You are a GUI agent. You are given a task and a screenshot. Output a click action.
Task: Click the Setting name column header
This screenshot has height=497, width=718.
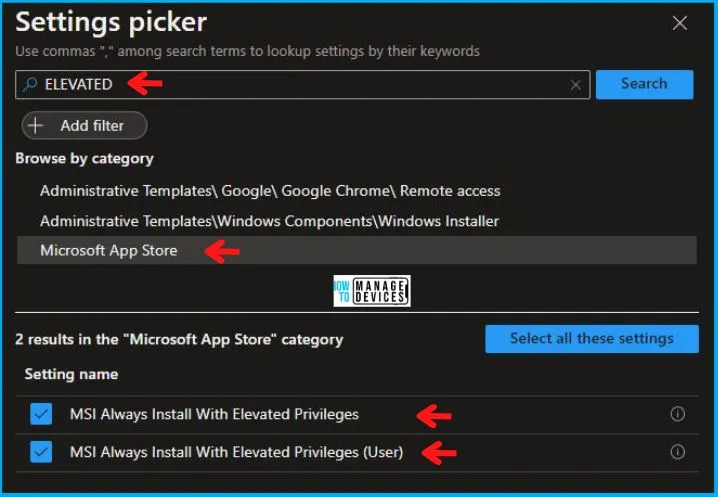coord(71,374)
